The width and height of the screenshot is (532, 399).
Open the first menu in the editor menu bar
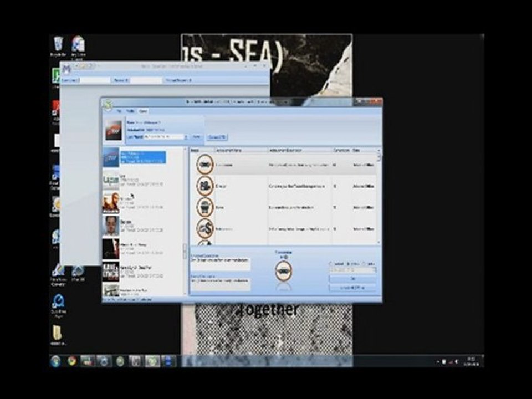tap(119, 111)
